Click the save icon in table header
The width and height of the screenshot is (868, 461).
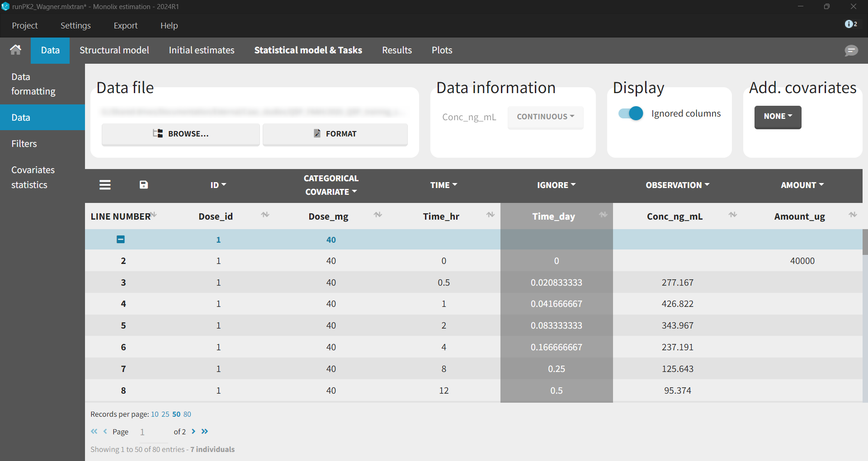click(x=144, y=185)
